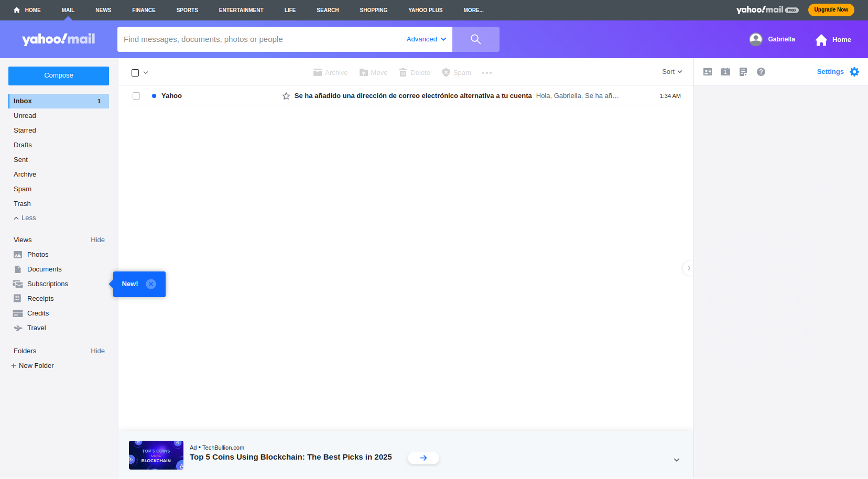Open the Notepad icon in right panel
868x479 pixels.
pyautogui.click(x=743, y=72)
